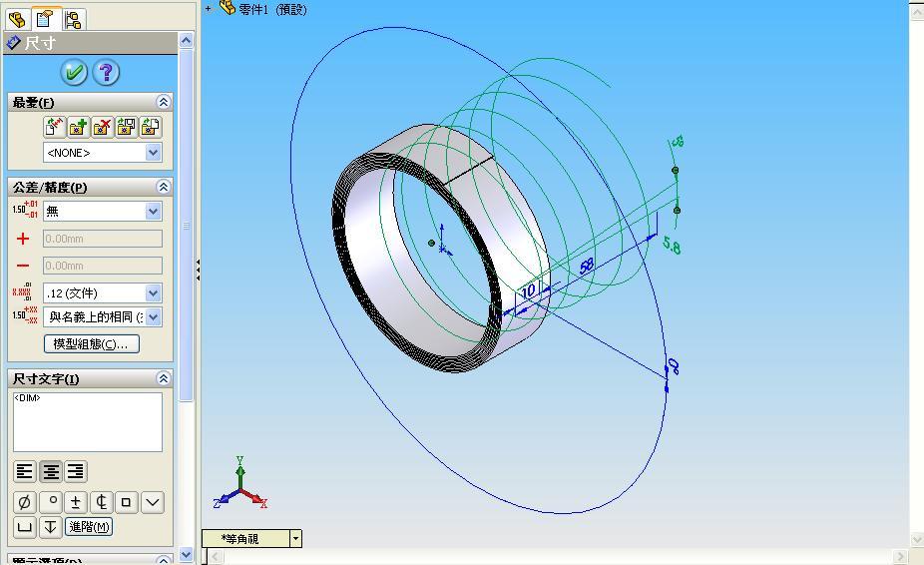
Task: Click the sketch origin point in ring
Action: point(443,249)
